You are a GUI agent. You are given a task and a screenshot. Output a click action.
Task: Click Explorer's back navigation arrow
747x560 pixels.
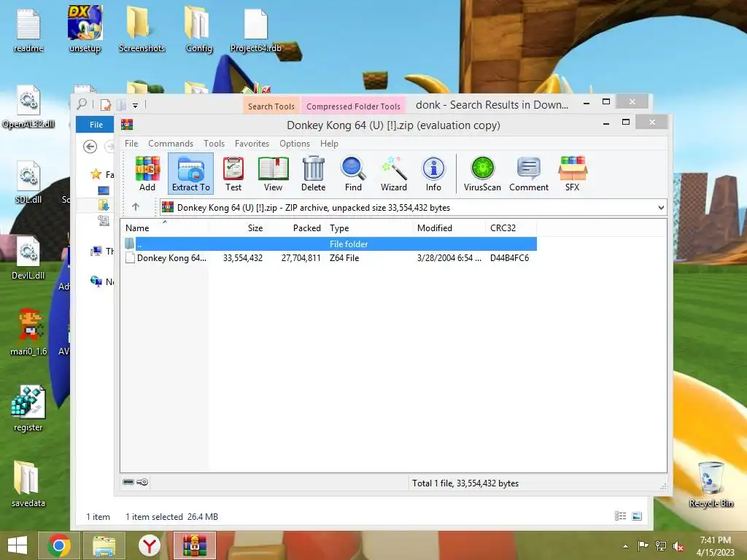[90, 147]
